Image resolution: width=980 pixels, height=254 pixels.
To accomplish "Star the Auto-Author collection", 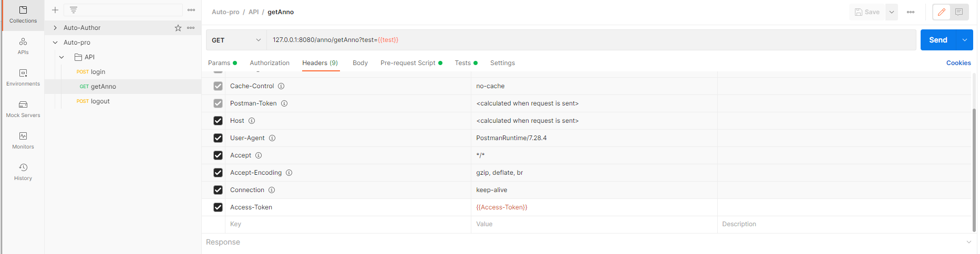I will tap(178, 28).
